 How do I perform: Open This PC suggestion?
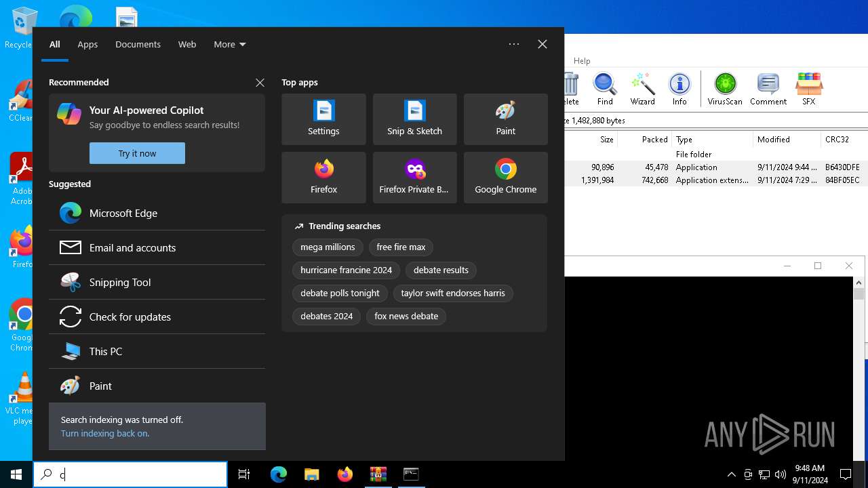tap(157, 351)
